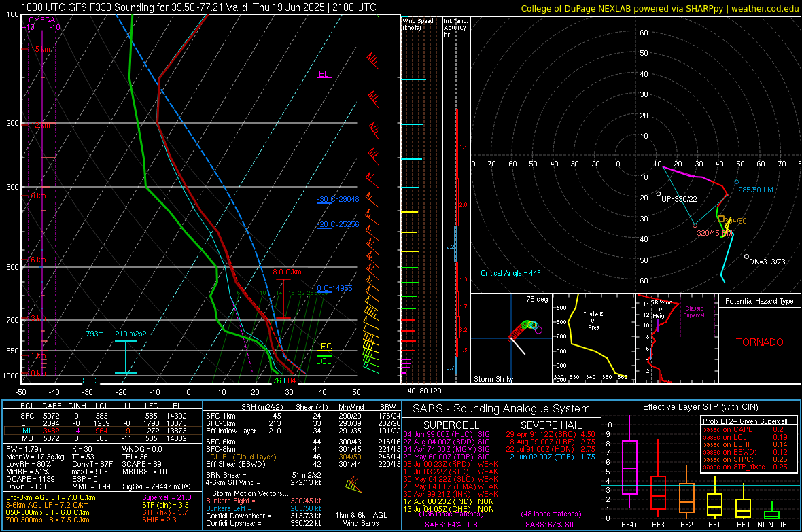
Task: Select the 29 Apr 91 12Z (BRO) analogue
Action: (x=551, y=434)
